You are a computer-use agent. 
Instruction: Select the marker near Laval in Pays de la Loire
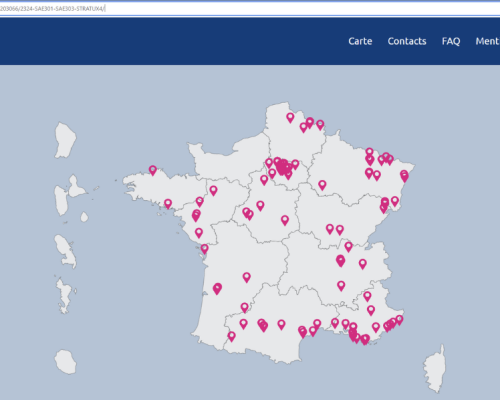tap(213, 191)
